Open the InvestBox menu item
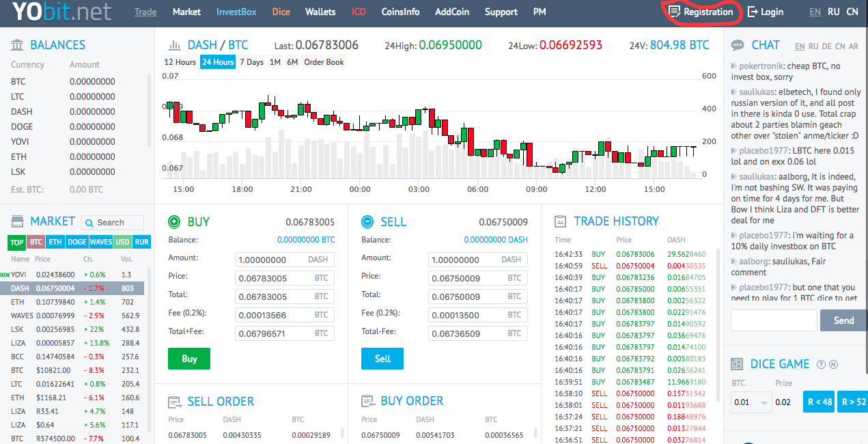The image size is (868, 444). coord(236,12)
